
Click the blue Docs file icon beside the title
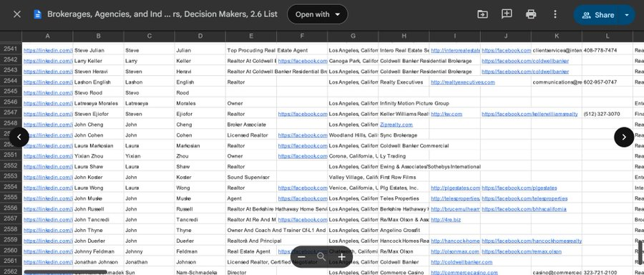point(38,14)
